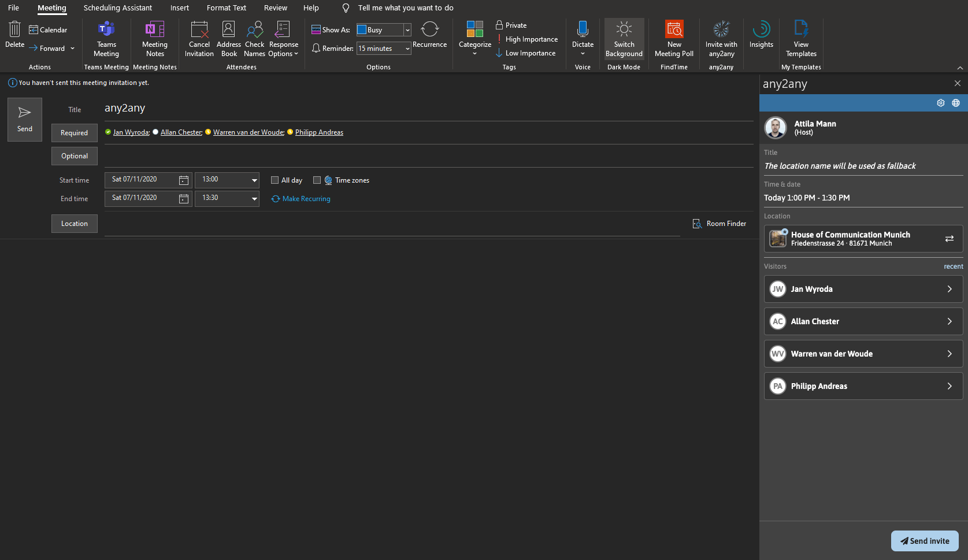968x560 pixels.
Task: Open the Format Text ribbon tab
Action: coord(226,8)
